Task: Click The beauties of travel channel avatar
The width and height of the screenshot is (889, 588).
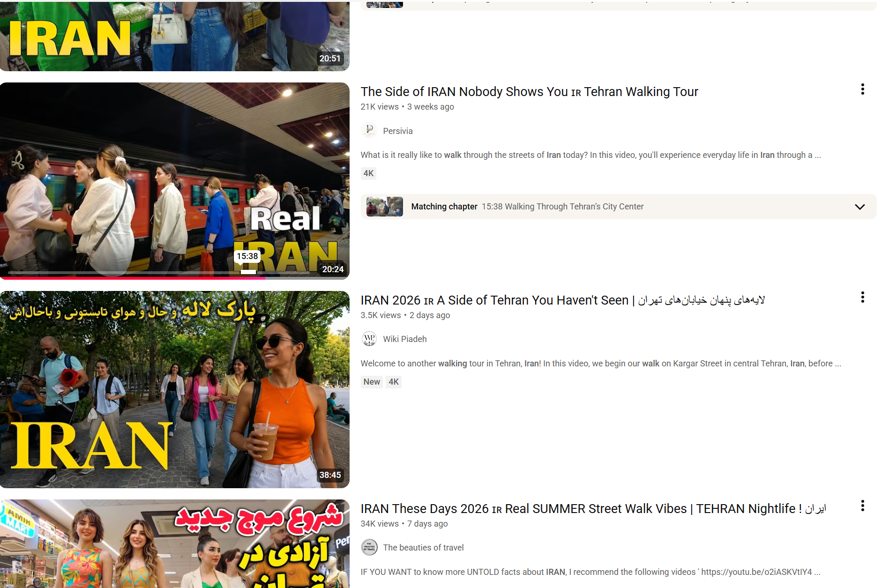Action: pyautogui.click(x=369, y=547)
